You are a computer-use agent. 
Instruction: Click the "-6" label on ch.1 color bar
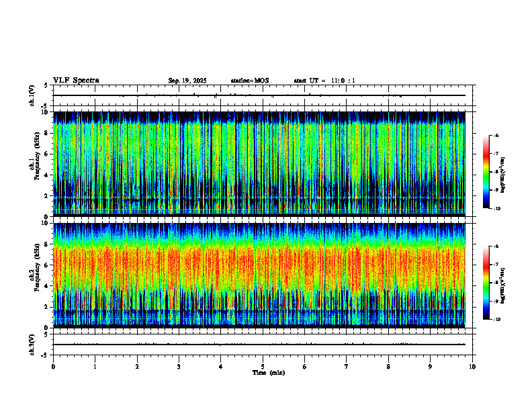pyautogui.click(x=496, y=135)
